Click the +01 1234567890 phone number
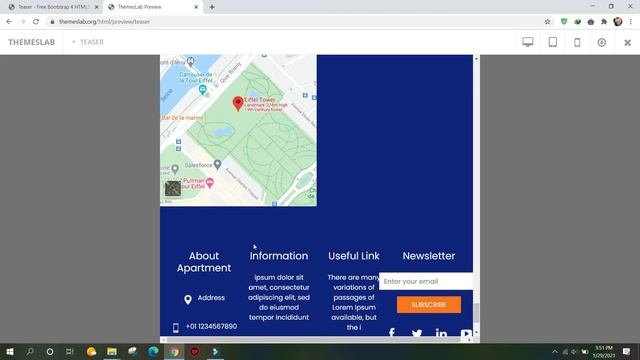Screen dimensions: 640x360 click(211, 327)
